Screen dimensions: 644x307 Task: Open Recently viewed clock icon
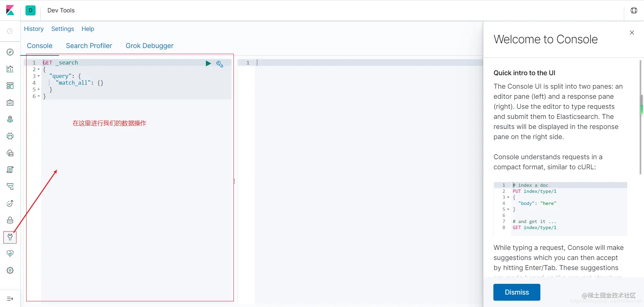click(x=10, y=31)
